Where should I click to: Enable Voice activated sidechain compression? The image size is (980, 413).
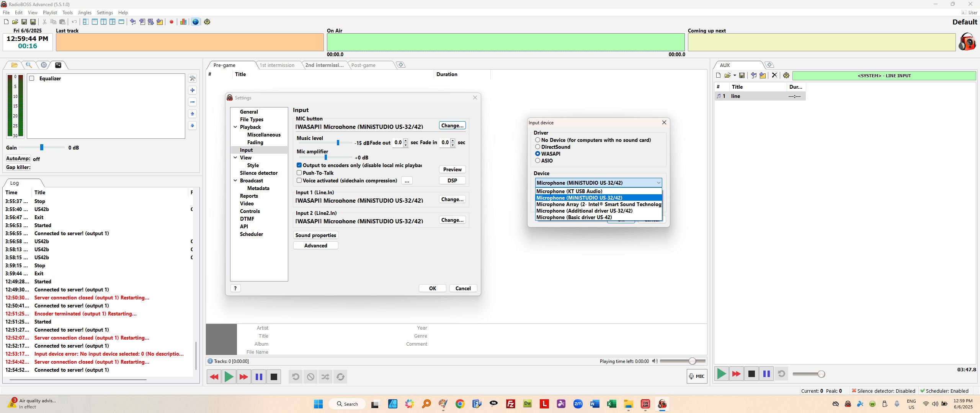299,180
